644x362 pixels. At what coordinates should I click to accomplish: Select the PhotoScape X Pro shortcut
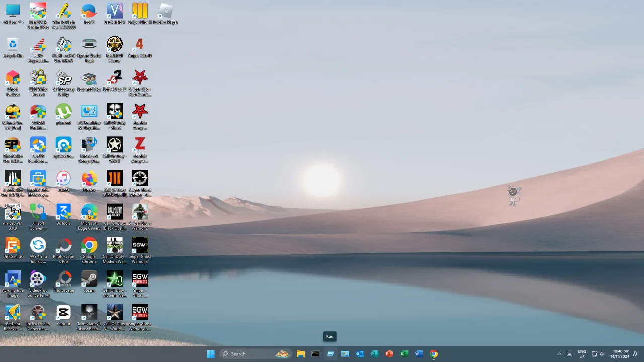(63, 251)
